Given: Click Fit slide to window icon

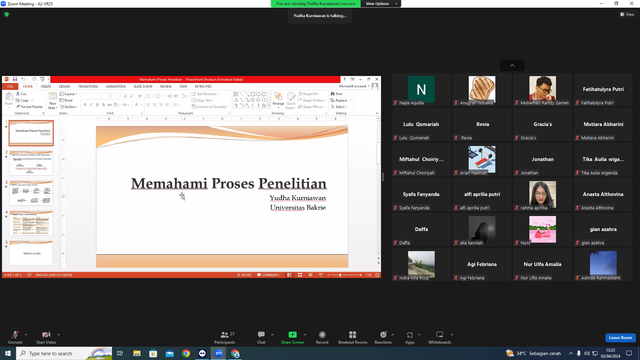Looking at the screenshot, I should [x=377, y=275].
